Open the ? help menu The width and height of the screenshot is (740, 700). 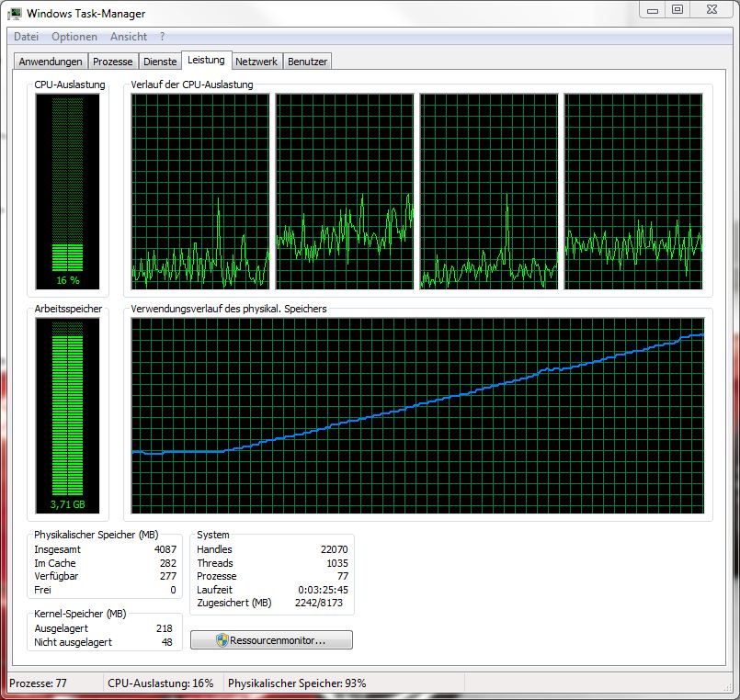click(x=163, y=37)
